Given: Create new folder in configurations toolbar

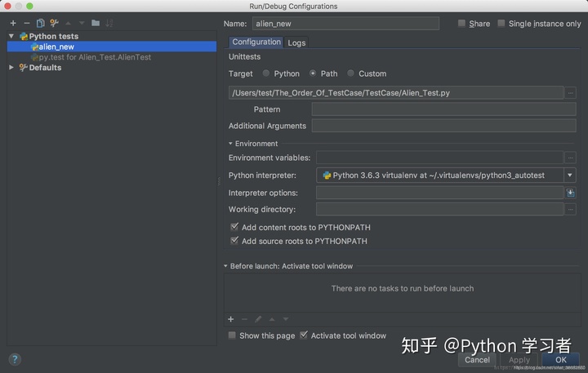Looking at the screenshot, I should (96, 23).
